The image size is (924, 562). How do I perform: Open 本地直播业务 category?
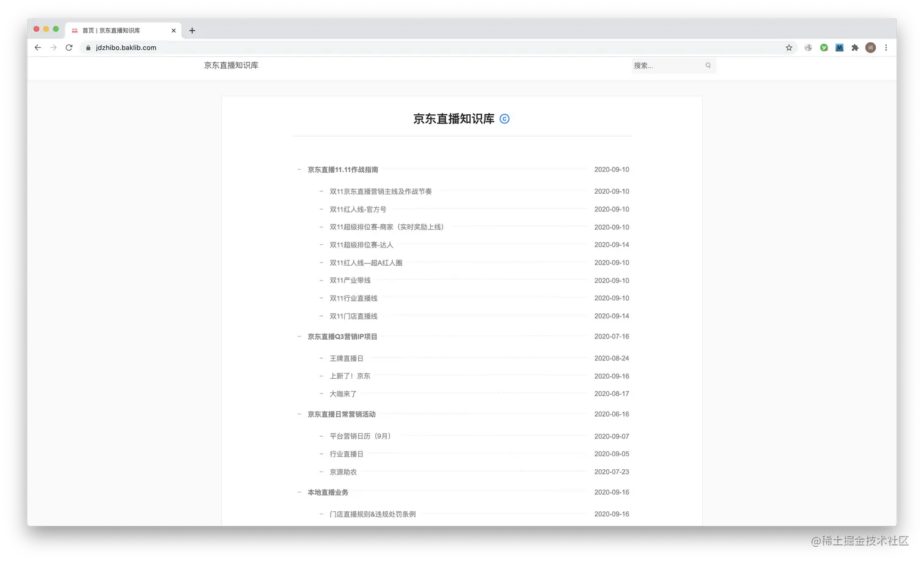328,492
